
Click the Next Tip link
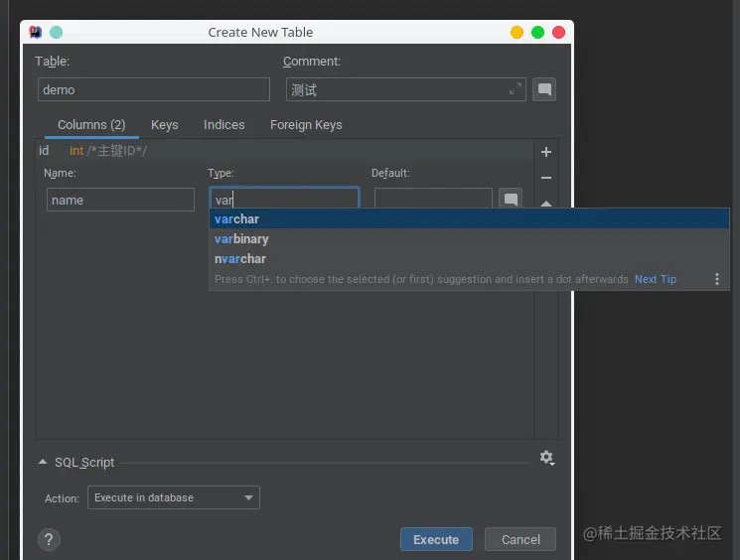point(655,279)
